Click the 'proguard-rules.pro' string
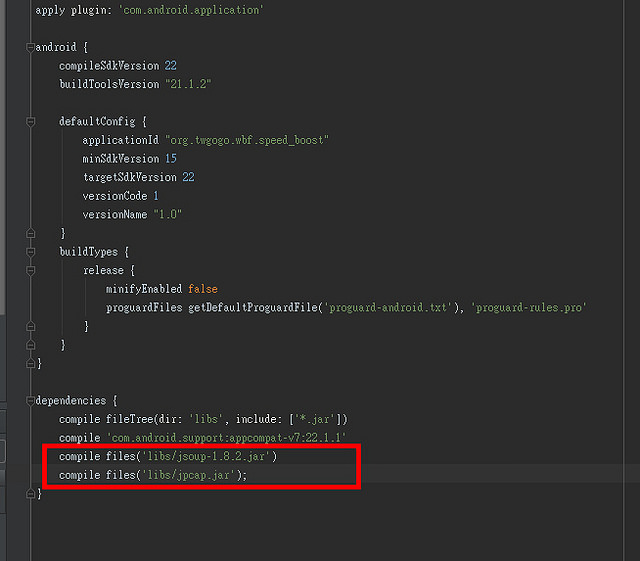This screenshot has height=561, width=640. tap(528, 307)
